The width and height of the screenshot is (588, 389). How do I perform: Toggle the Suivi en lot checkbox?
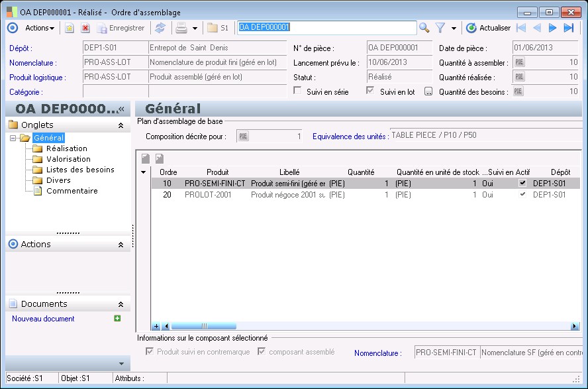(370, 91)
